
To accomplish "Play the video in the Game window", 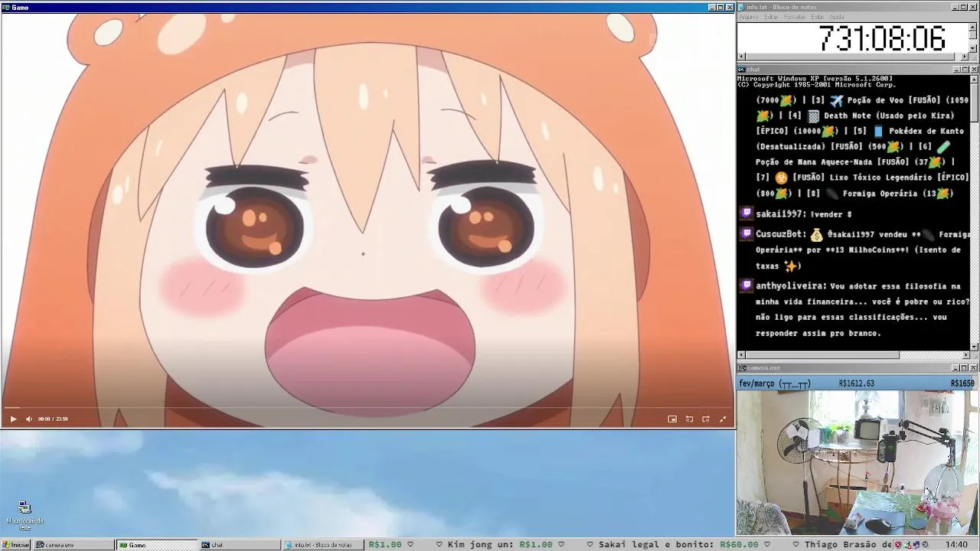I will click(x=13, y=419).
